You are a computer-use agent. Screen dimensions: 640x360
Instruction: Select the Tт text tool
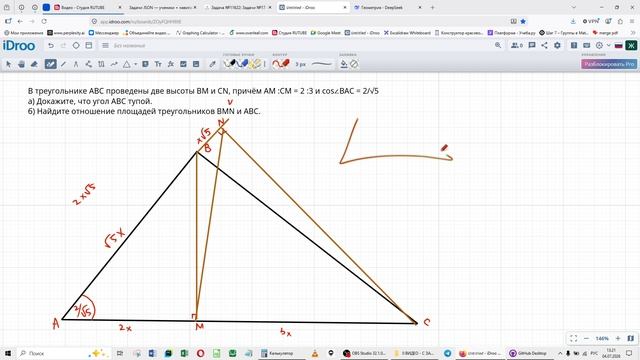tap(158, 64)
